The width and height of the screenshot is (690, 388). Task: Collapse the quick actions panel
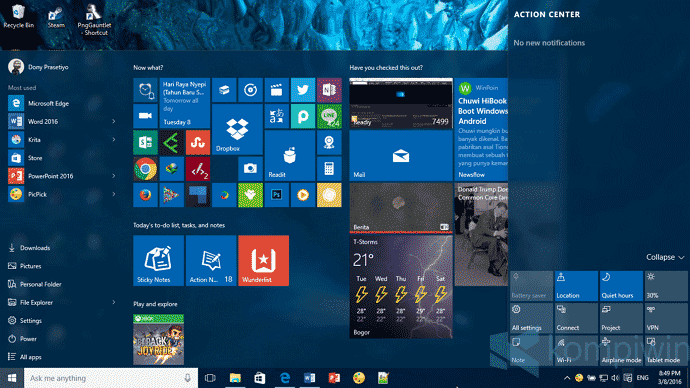coord(665,257)
